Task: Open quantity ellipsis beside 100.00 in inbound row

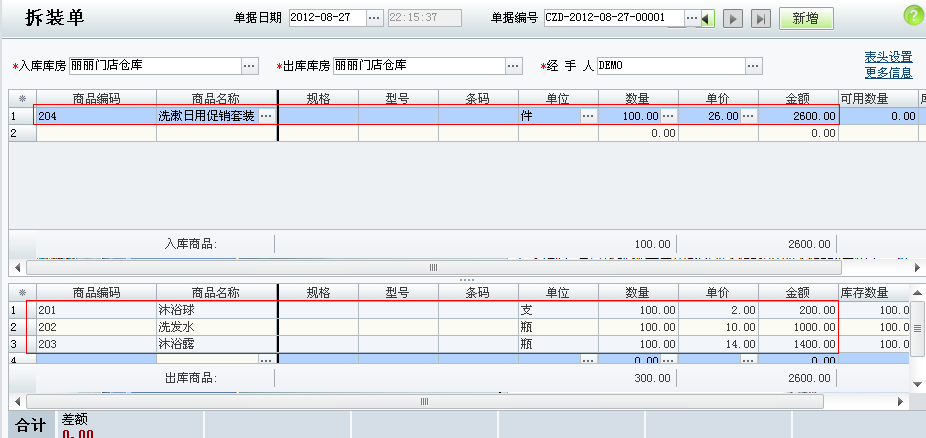Action: [x=668, y=116]
